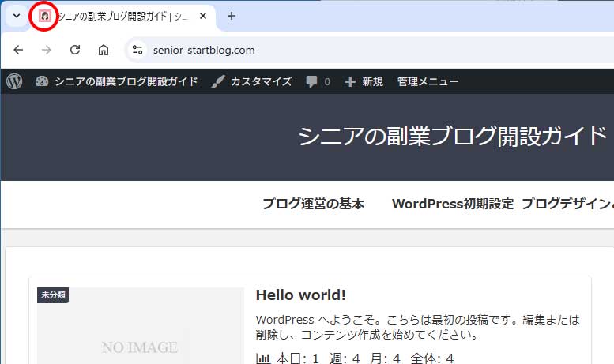Screen dimensions: 614x364
Task: Open the NO IMAGE post thumbnail
Action: [140, 326]
